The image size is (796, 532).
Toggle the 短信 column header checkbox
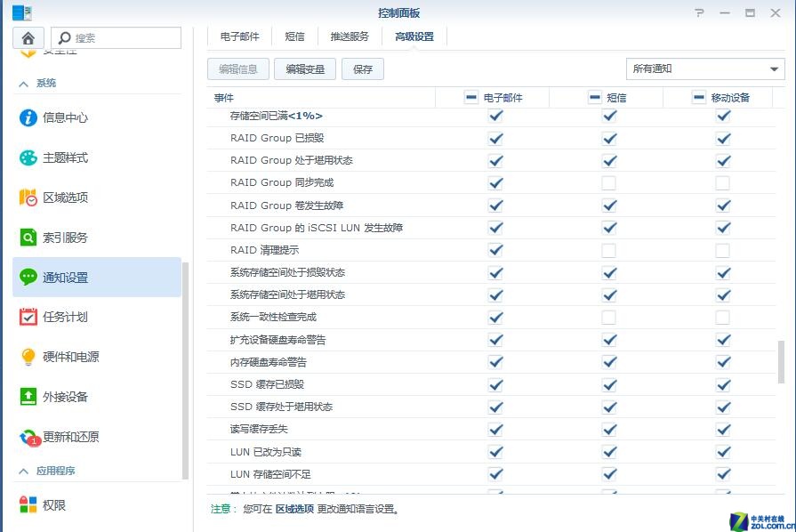click(x=594, y=97)
